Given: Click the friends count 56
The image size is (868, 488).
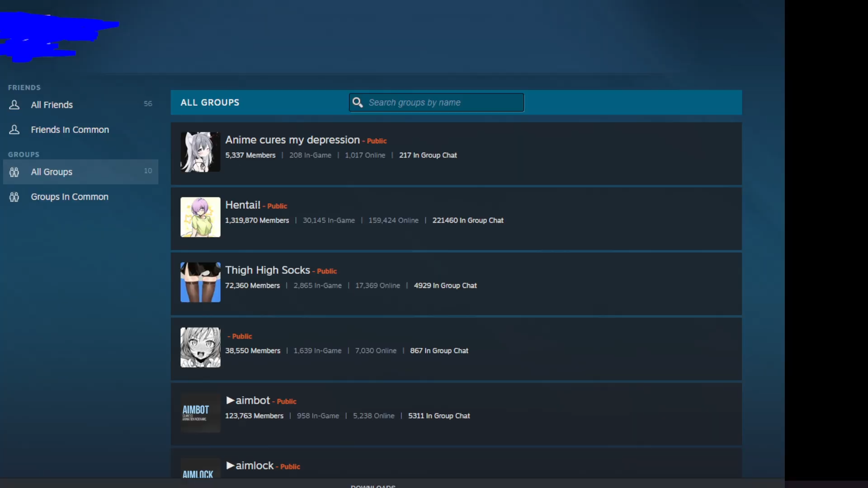Looking at the screenshot, I should [148, 104].
